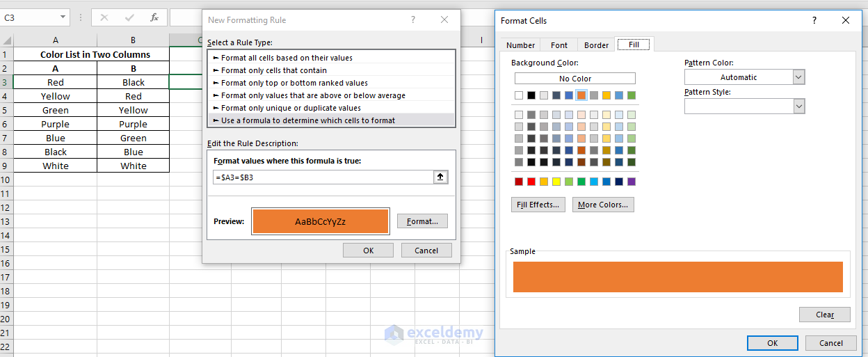Viewport: 868px width, 357px height.
Task: Click cell B6 containing 'Purple'
Action: click(x=133, y=124)
